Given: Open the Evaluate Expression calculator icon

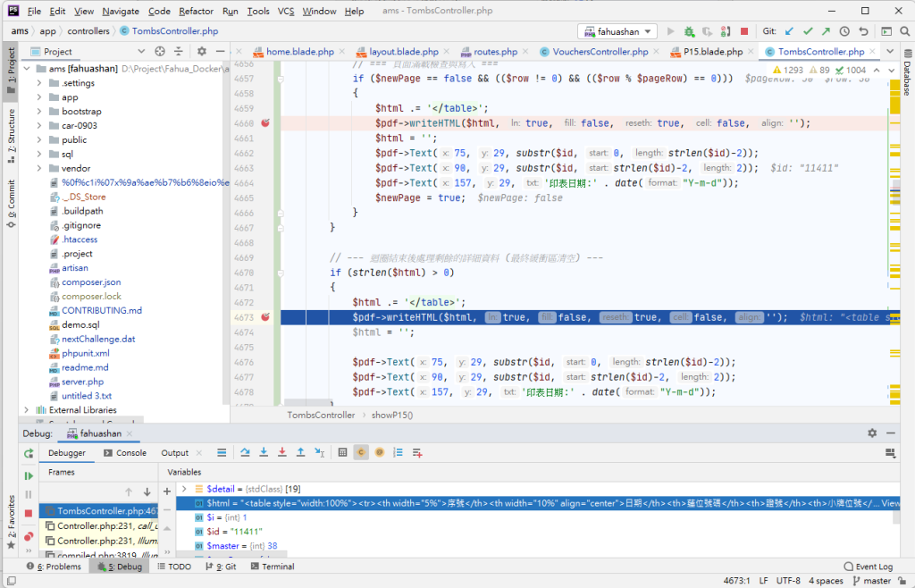Looking at the screenshot, I should click(x=342, y=453).
